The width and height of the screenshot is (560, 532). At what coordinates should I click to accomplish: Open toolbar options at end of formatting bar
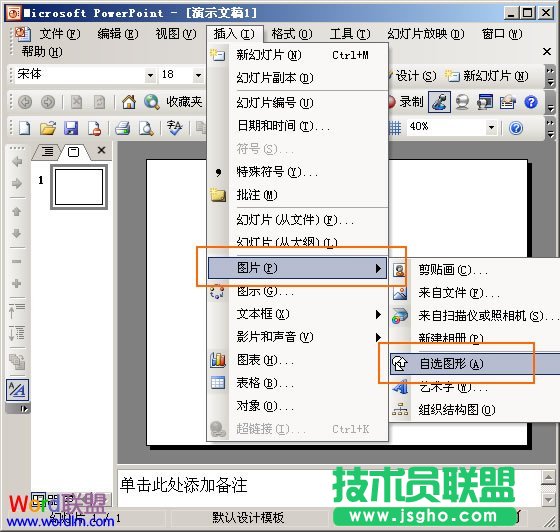[x=550, y=76]
